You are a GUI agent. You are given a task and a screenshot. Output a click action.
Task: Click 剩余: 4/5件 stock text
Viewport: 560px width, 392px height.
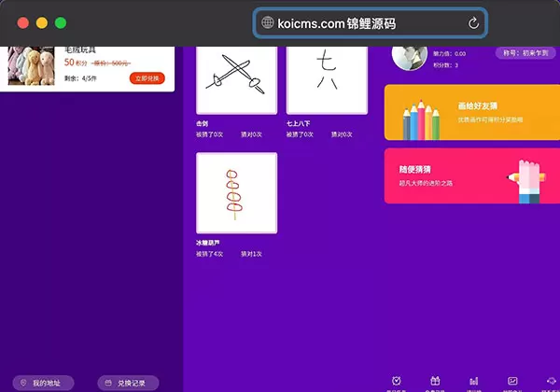[80, 78]
